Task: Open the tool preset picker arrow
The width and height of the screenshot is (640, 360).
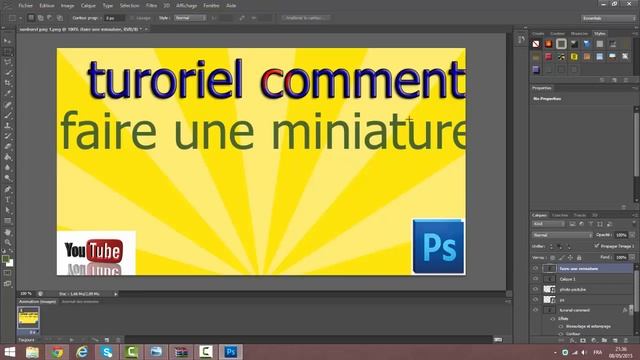Action: click(20, 18)
